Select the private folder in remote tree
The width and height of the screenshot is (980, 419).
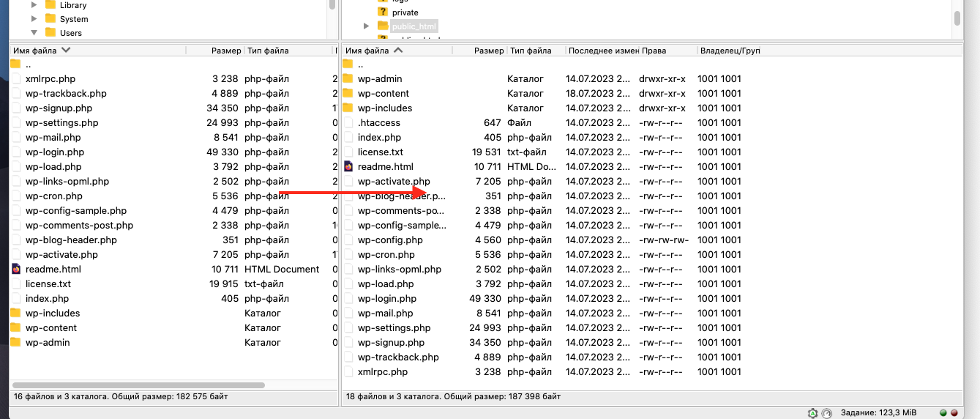point(405,12)
